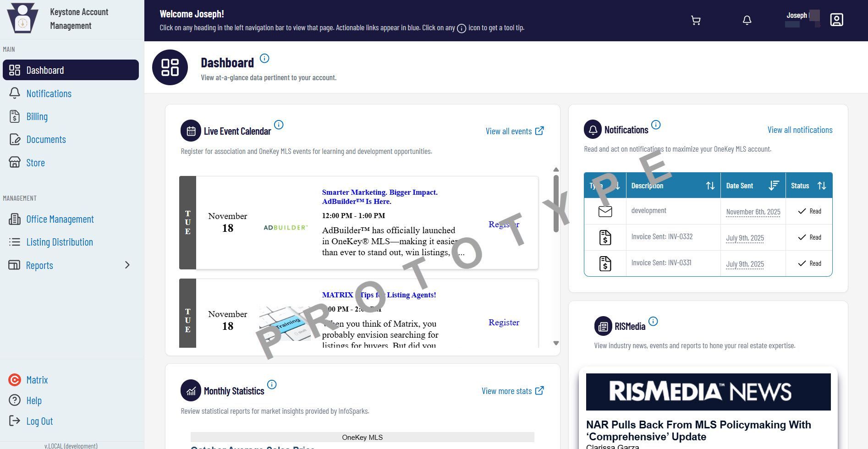Register for MATRIX Tips event
The height and width of the screenshot is (449, 868).
point(504,322)
